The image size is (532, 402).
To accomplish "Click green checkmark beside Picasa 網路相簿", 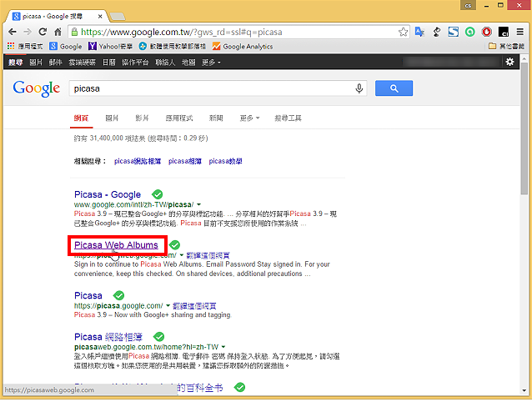I will click(x=158, y=336).
